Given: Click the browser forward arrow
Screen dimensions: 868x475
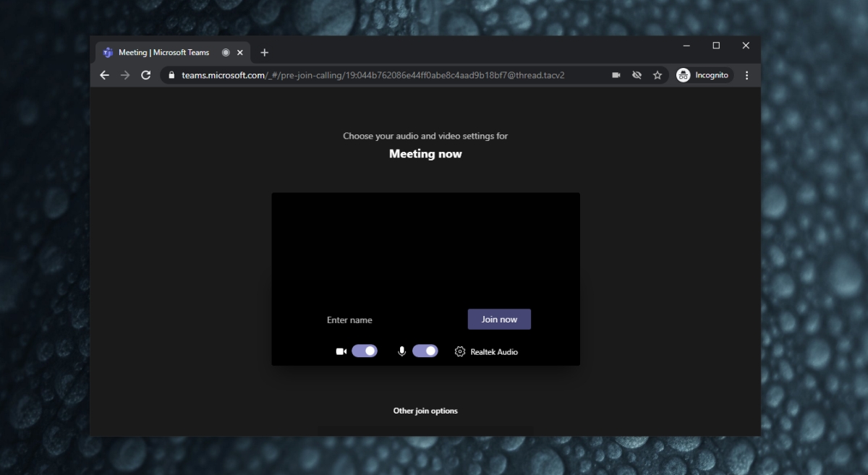Looking at the screenshot, I should point(125,75).
